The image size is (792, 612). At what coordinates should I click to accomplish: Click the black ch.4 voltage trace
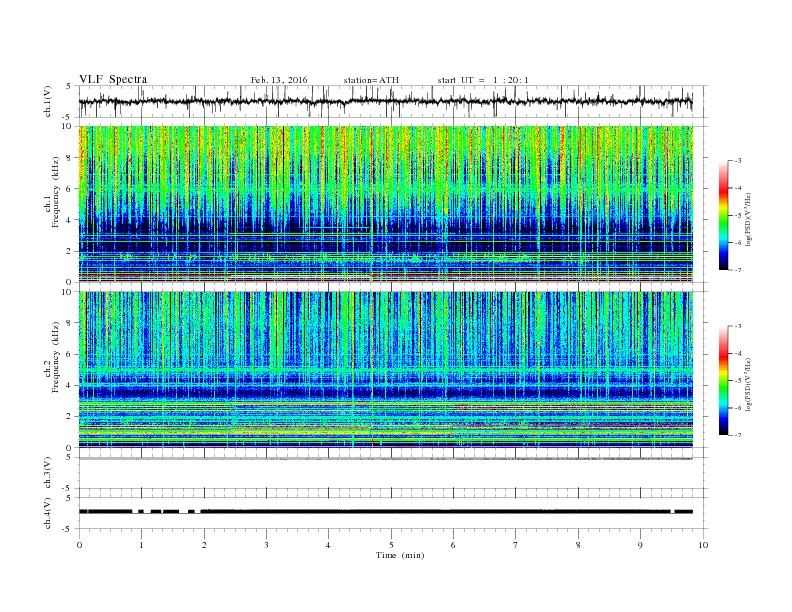(x=386, y=512)
